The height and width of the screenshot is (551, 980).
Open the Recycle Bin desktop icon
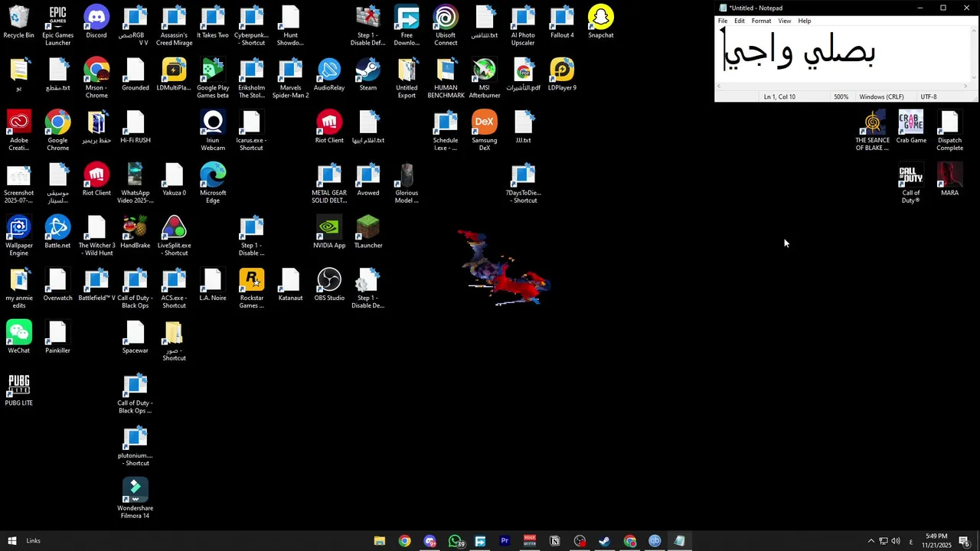[19, 22]
